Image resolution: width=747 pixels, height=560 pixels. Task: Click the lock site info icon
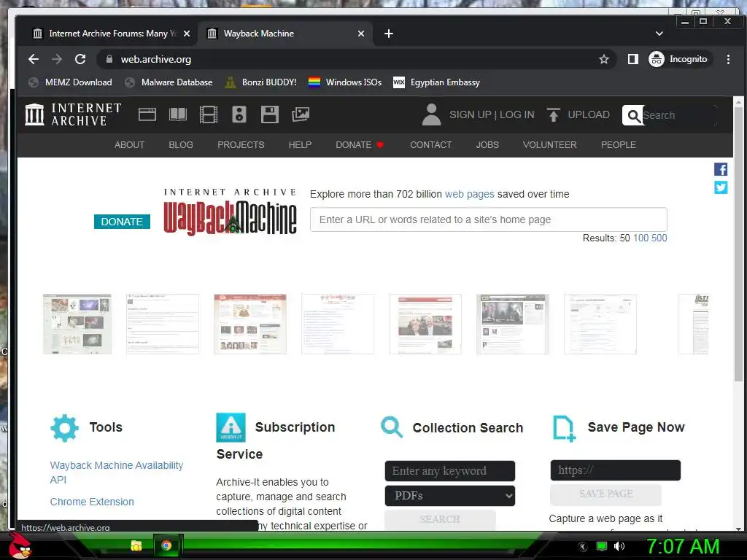(x=109, y=59)
